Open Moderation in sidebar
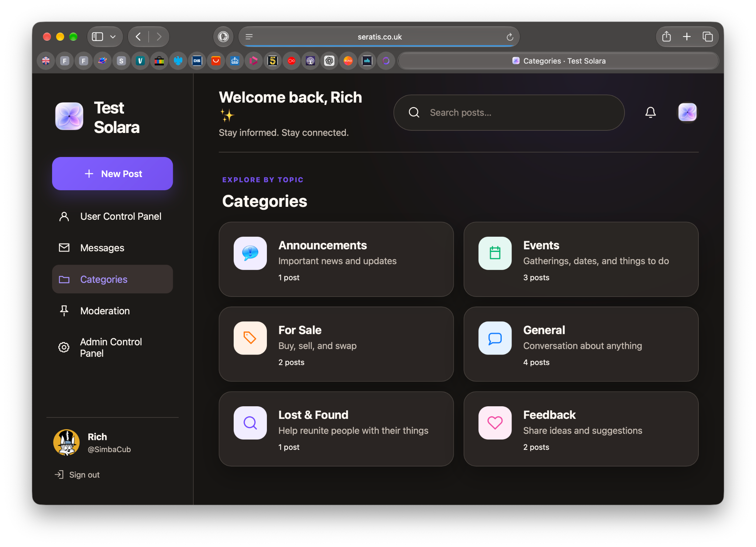756x547 pixels. [113, 311]
